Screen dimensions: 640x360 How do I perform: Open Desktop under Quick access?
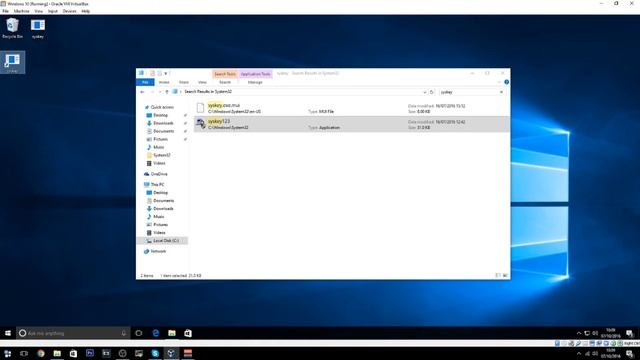(x=160, y=115)
